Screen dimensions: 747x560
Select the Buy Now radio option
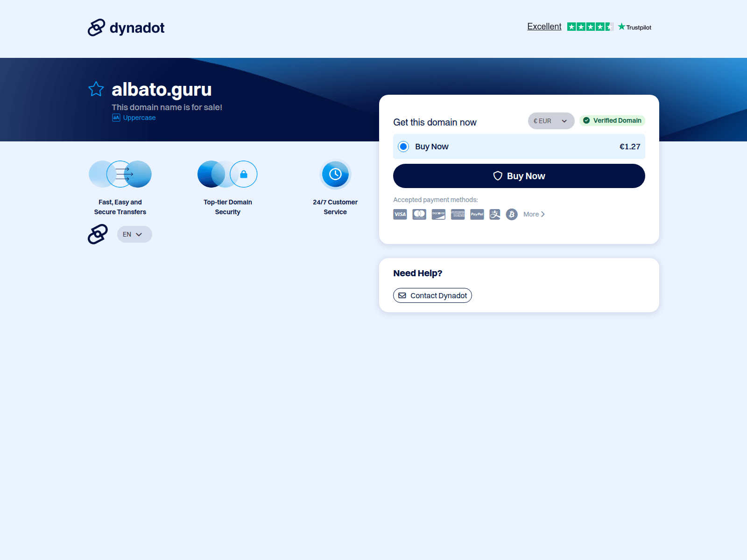tap(403, 147)
